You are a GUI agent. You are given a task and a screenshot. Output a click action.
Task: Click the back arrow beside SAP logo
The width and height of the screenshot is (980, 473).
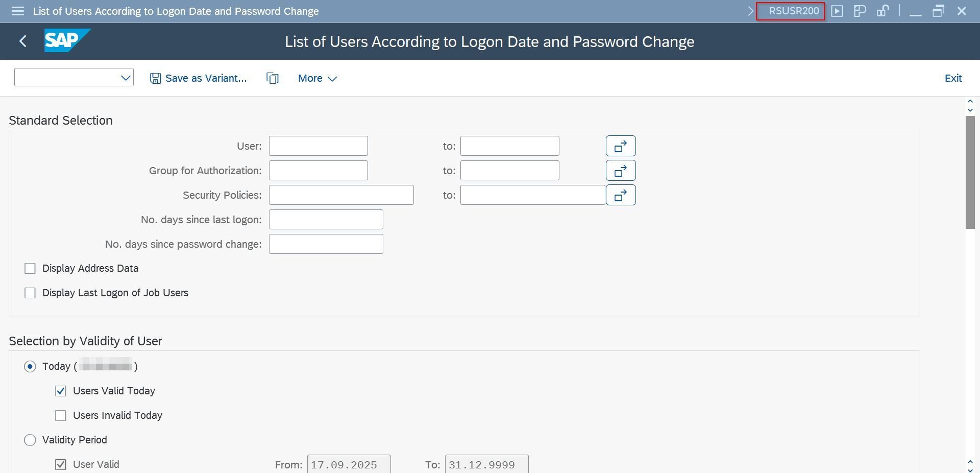[x=23, y=41]
